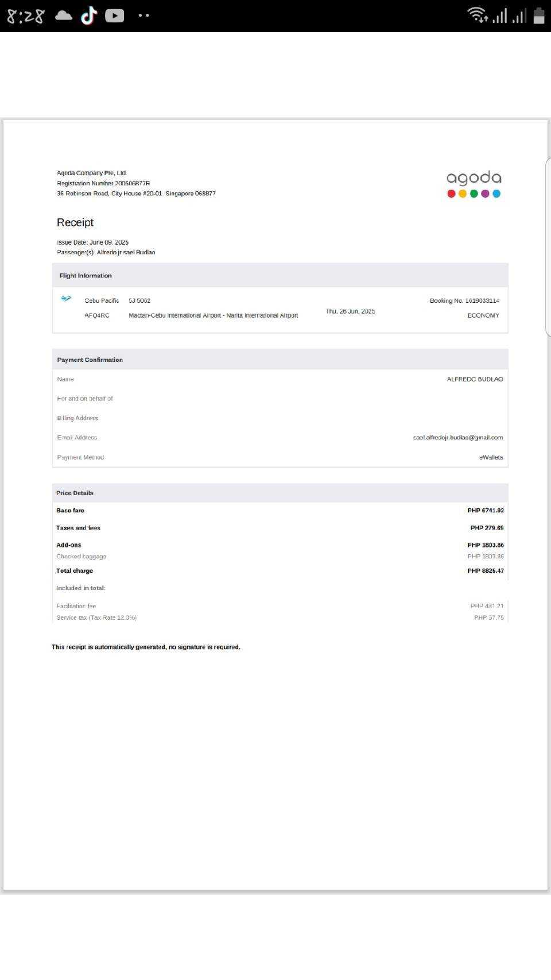Tap the more notifications dots icon
Image resolution: width=551 pixels, height=980 pixels.
(143, 16)
